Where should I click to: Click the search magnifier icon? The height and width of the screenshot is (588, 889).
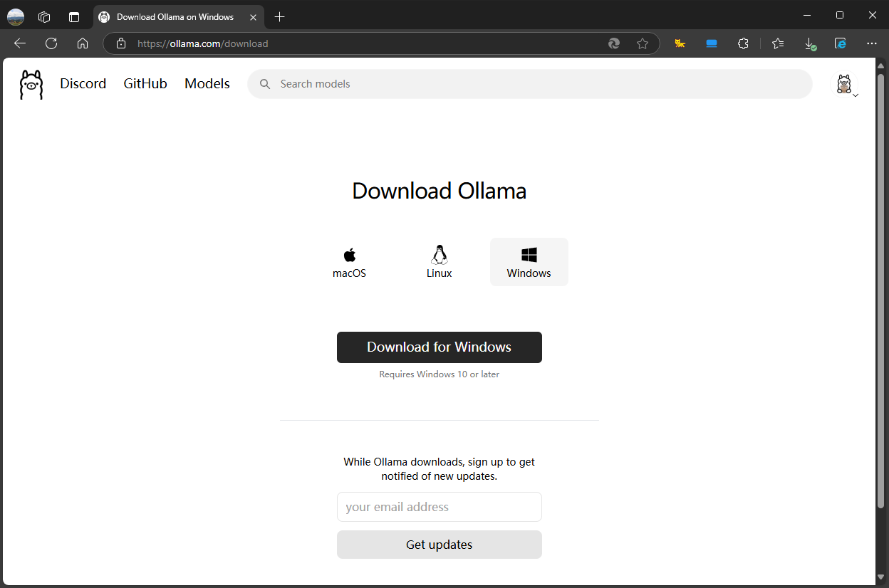(265, 84)
